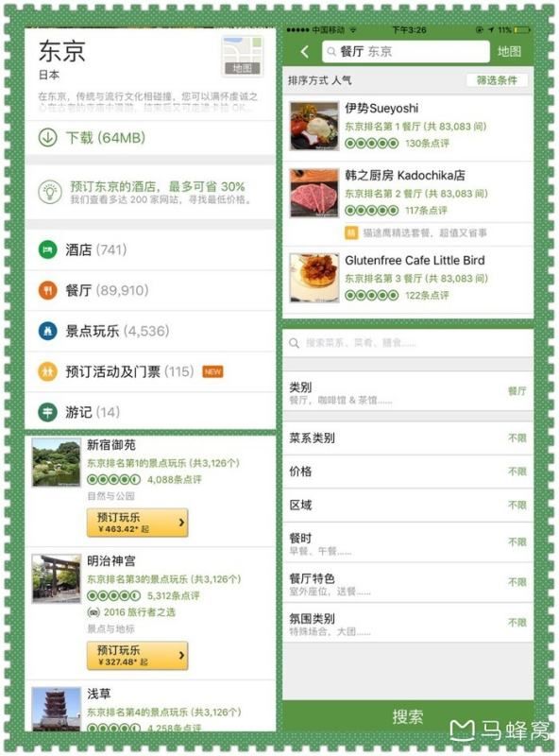Expand the 餐时 meal time filter
Image resolution: width=559 pixels, height=756 pixels.
pos(408,542)
